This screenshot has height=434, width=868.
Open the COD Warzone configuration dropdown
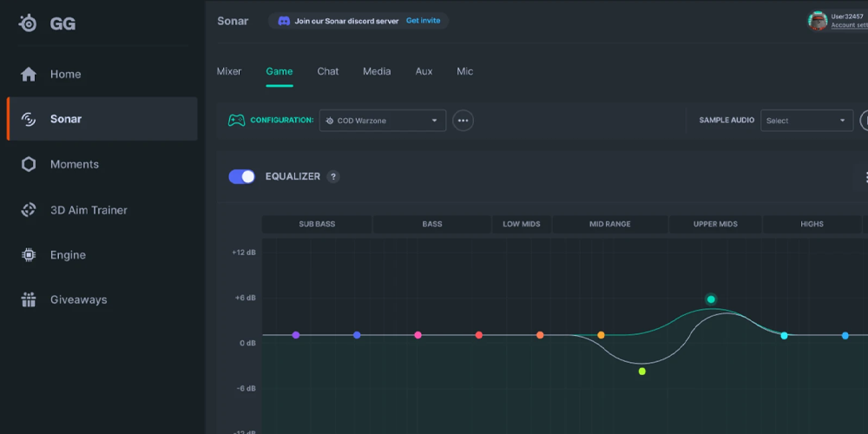(383, 121)
